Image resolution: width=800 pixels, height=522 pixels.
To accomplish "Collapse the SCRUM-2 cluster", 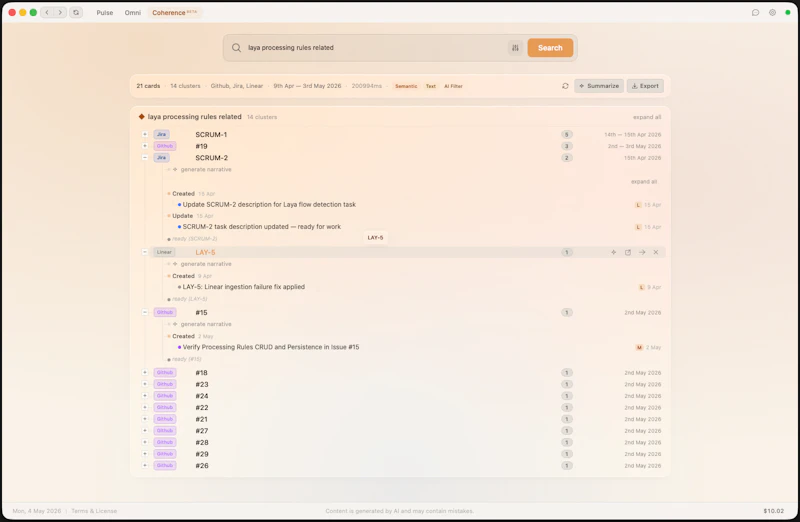I will tap(145, 158).
